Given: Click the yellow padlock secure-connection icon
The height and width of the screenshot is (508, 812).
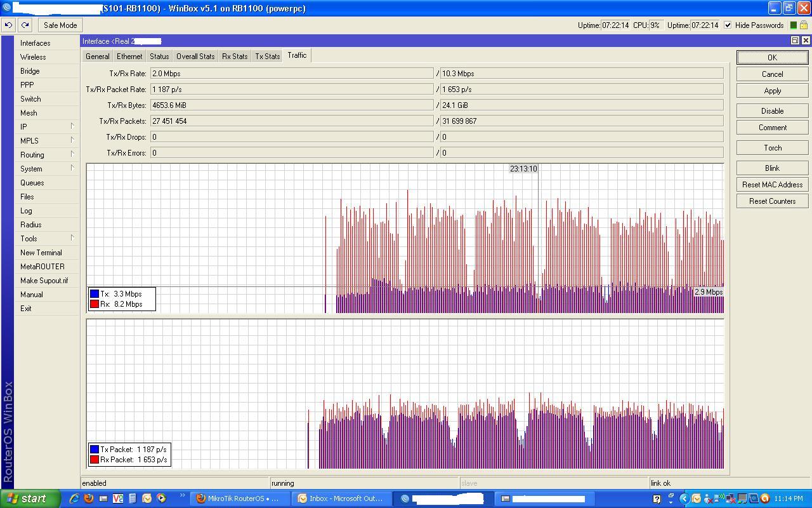Looking at the screenshot, I should pyautogui.click(x=804, y=25).
